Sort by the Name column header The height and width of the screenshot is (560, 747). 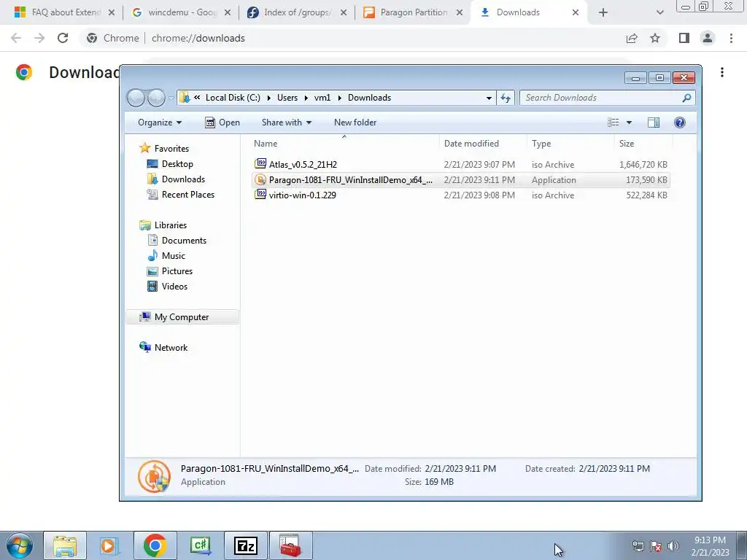pyautogui.click(x=344, y=144)
